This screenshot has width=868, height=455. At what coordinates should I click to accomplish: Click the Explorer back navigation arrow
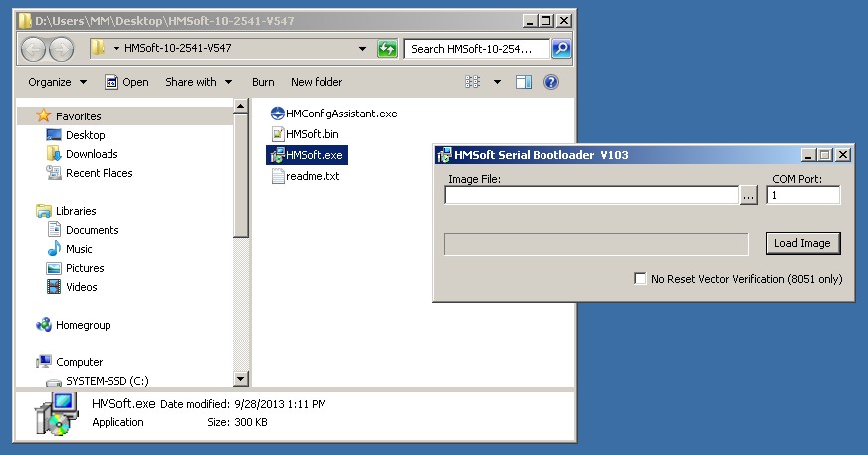pyautogui.click(x=34, y=49)
